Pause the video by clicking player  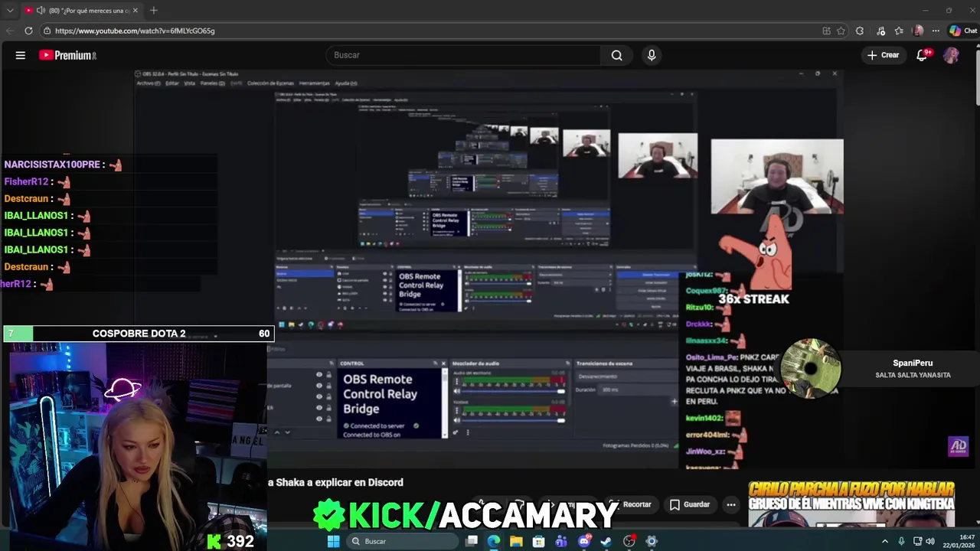coord(490,268)
